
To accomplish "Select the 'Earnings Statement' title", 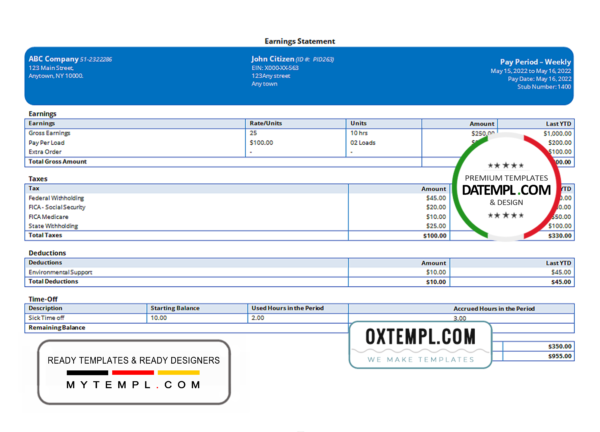I will [x=300, y=41].
